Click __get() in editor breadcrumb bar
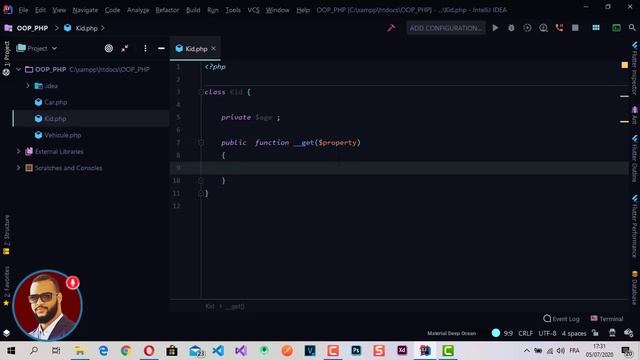The height and width of the screenshot is (360, 640). pos(235,307)
